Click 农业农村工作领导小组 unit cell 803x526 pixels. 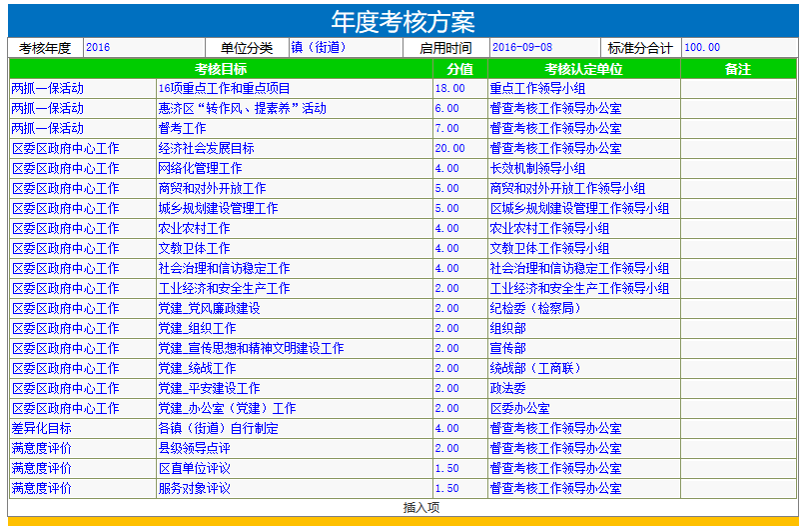[584, 228]
